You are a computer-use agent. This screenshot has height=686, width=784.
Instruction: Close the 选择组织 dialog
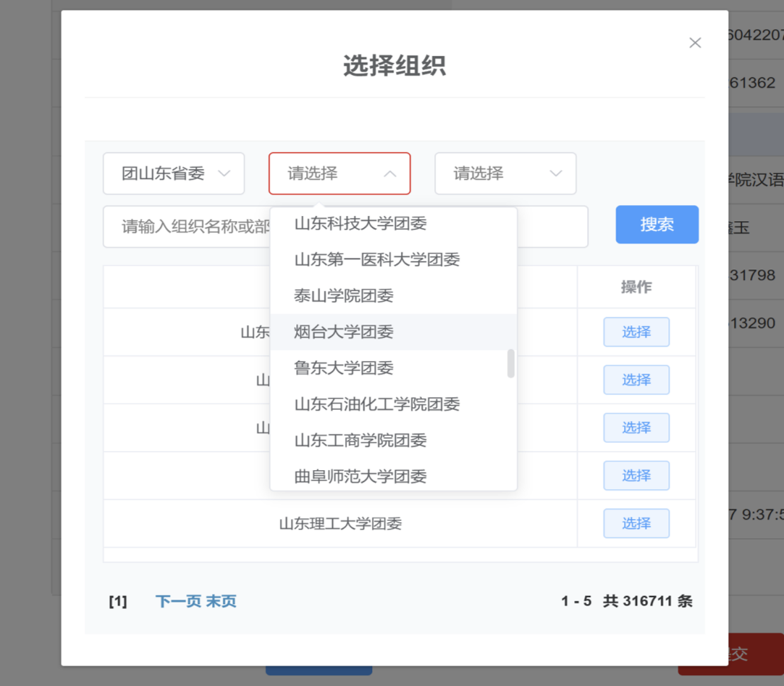[x=695, y=43]
